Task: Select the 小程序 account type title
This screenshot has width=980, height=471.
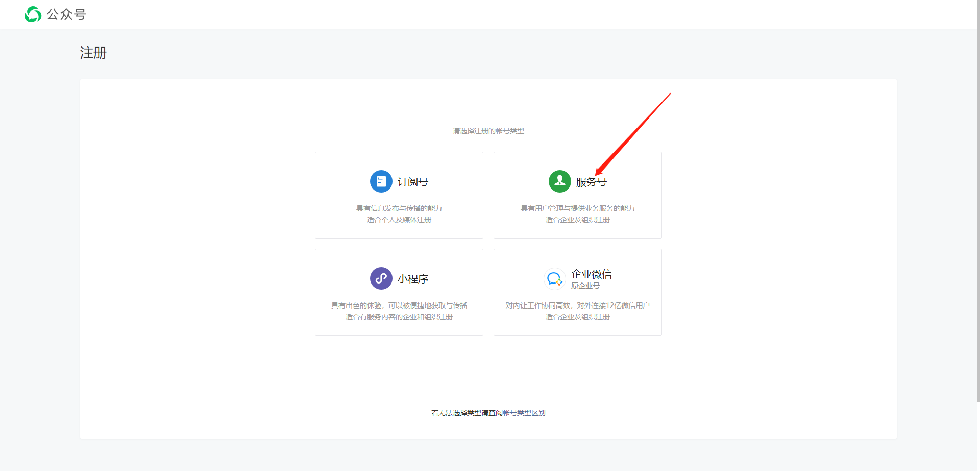Action: point(413,279)
